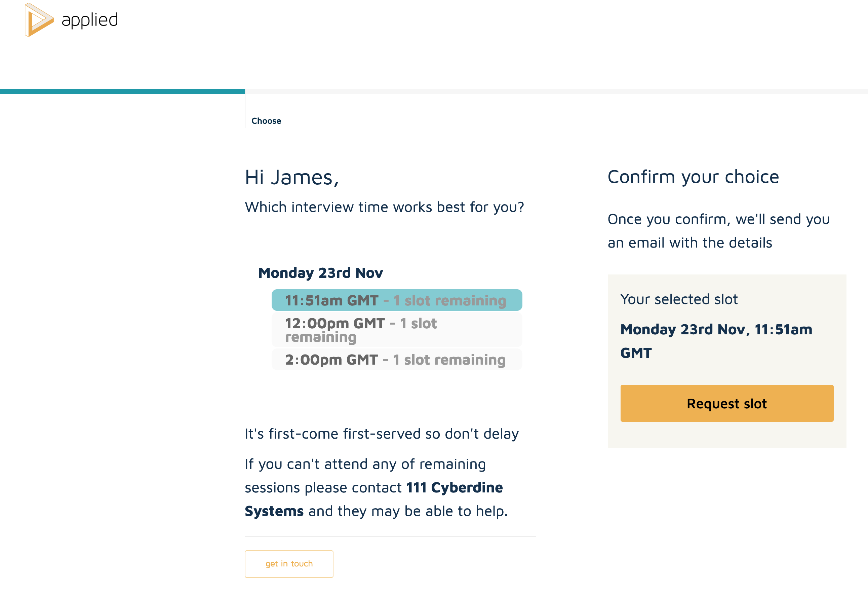Screen dimensions: 868x592
Task: Select the 11:51am GMT interview slot
Action: click(x=396, y=300)
